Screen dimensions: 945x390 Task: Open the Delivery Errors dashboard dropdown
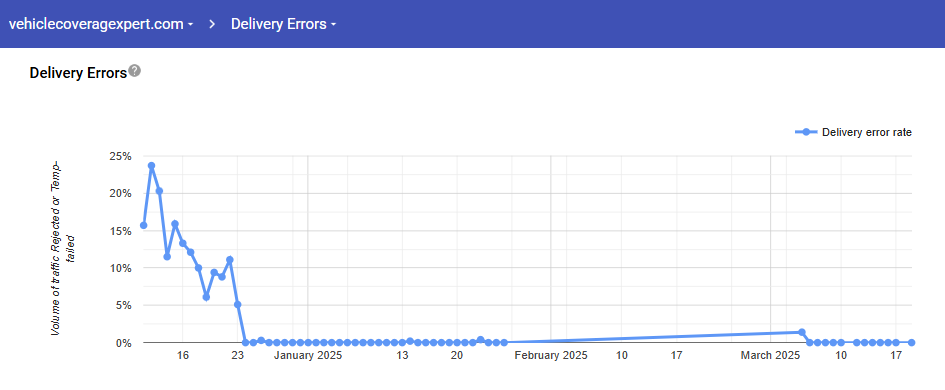(283, 24)
